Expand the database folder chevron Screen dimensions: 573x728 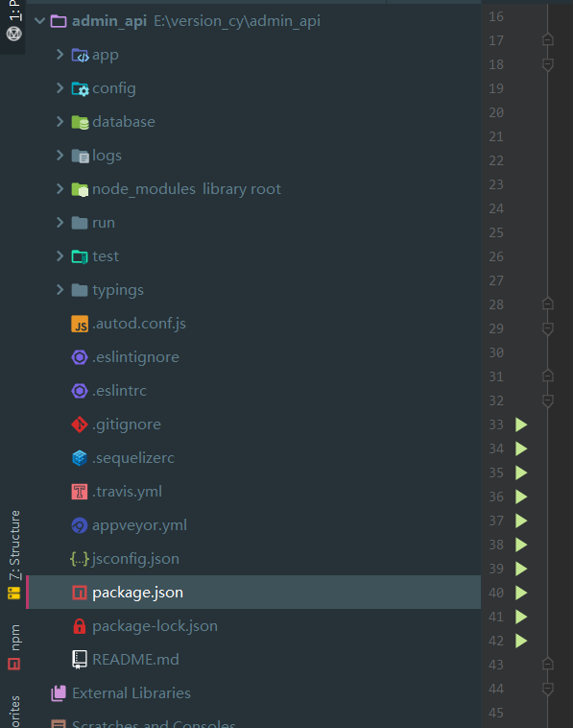[60, 122]
